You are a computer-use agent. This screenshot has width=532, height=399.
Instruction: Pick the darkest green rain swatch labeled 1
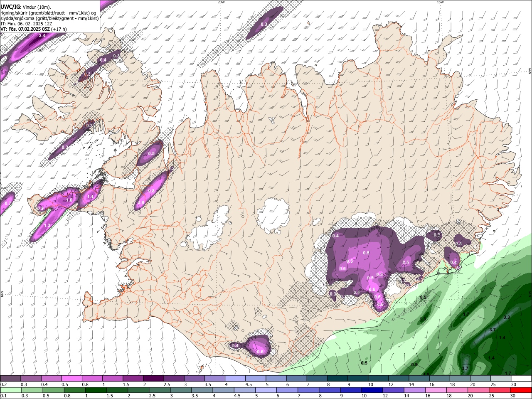click(x=96, y=390)
